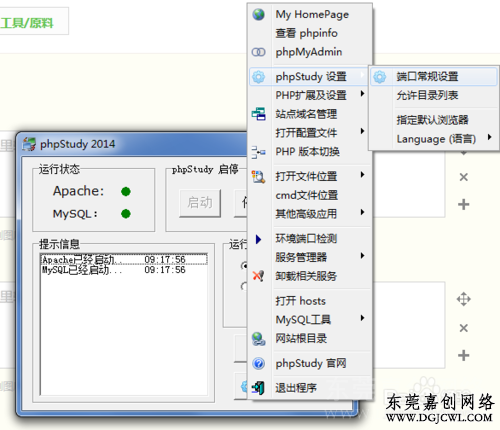Open Language (语言) submenu entry
Image resolution: width=500 pixels, height=430 pixels.
coord(434,139)
